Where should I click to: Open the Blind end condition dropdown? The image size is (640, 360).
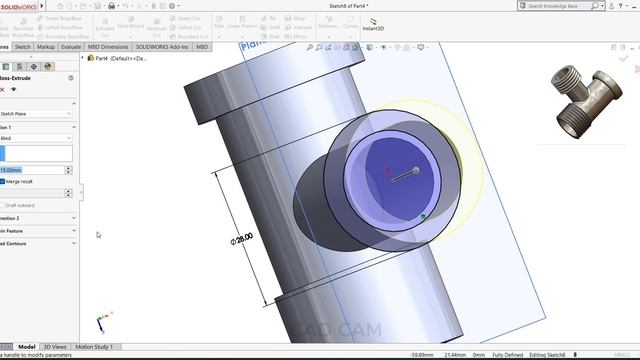(36, 138)
